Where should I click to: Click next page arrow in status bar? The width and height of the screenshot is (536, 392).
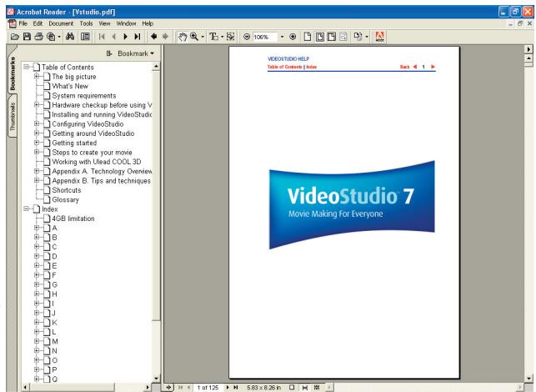228,387
